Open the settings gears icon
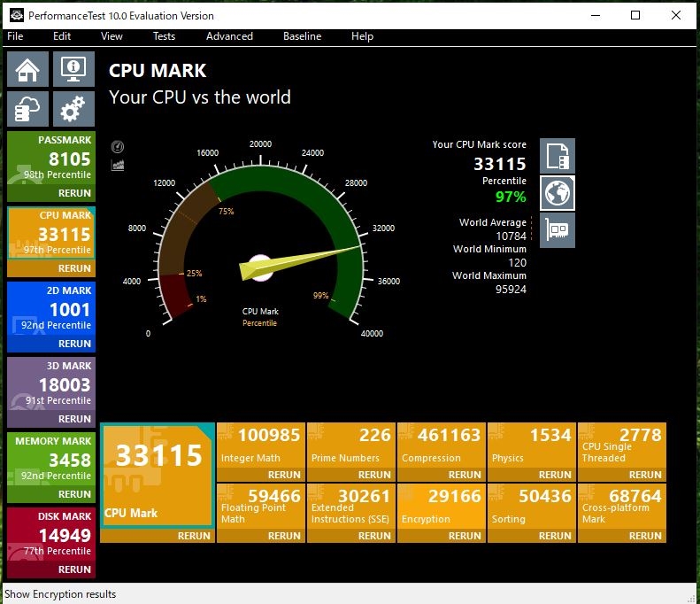This screenshot has width=700, height=604. point(73,109)
